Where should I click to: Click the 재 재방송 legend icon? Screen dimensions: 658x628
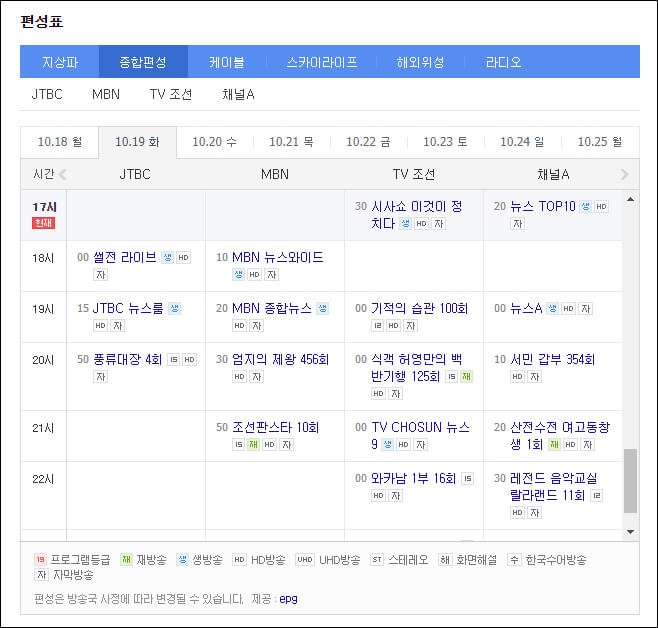(126, 560)
